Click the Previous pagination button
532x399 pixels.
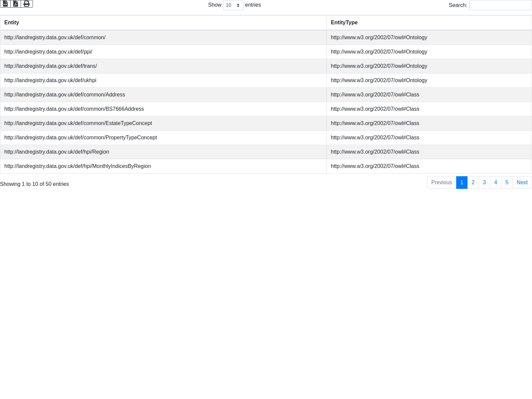(x=441, y=183)
